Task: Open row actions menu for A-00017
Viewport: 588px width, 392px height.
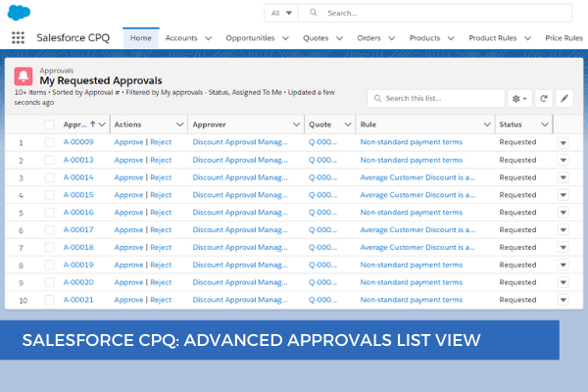Action: [x=563, y=230]
